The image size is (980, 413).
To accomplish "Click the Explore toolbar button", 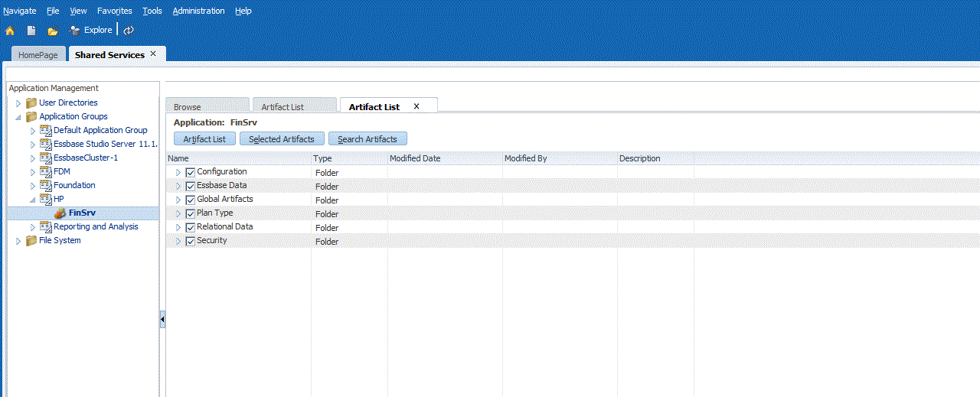I will [91, 30].
